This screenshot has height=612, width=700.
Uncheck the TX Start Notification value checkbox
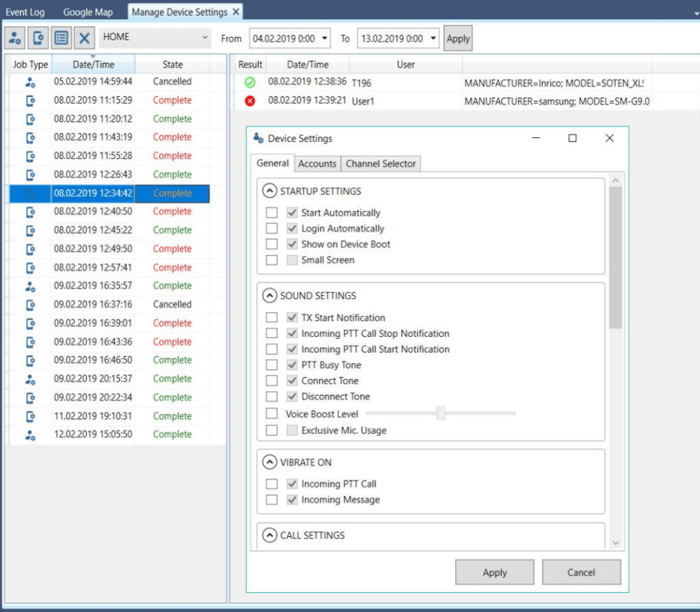pyautogui.click(x=292, y=317)
